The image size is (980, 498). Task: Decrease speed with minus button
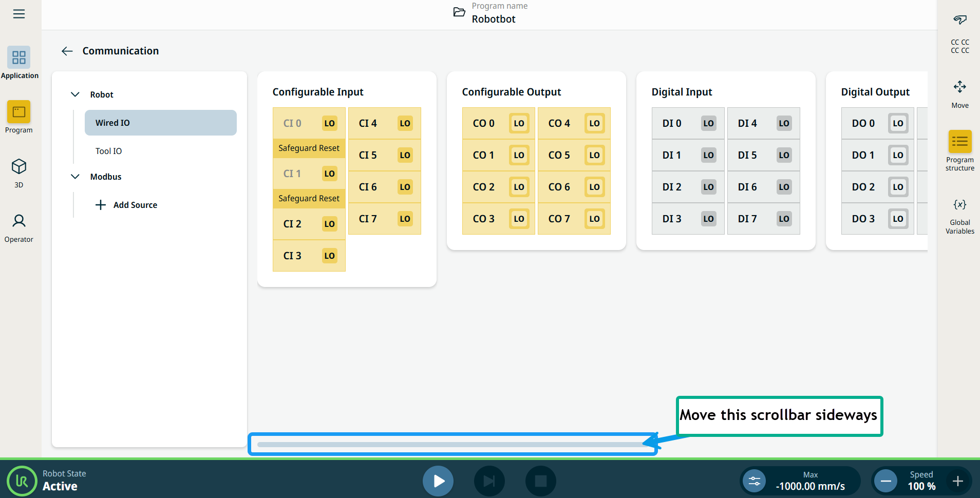(885, 481)
